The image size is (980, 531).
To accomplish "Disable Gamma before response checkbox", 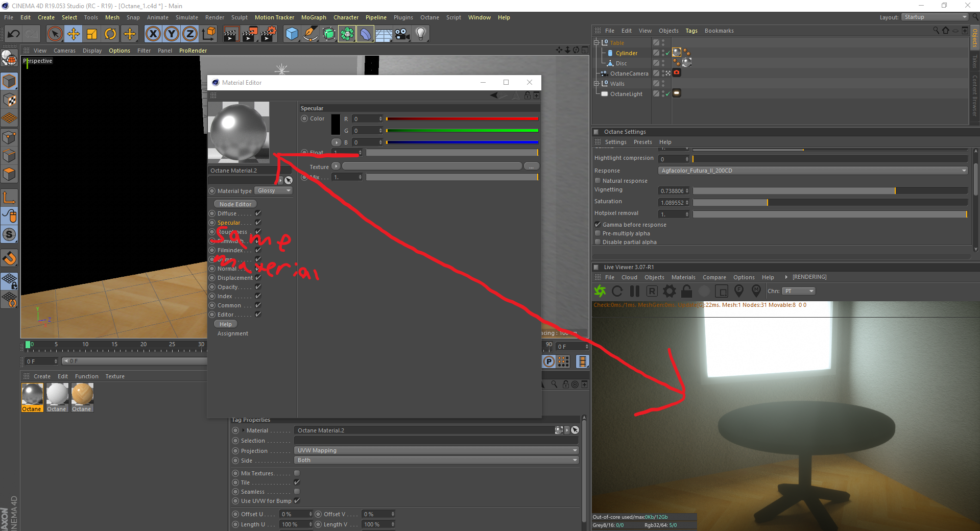I will [597, 225].
